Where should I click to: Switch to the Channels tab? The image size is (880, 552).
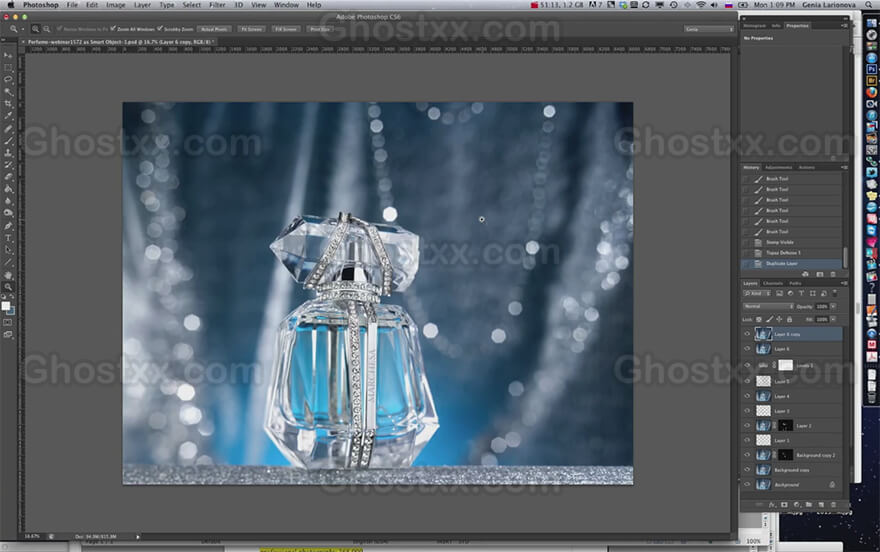coord(773,283)
